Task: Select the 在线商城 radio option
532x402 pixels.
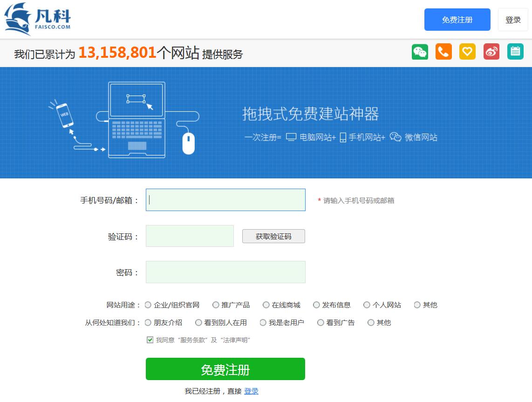Action: [x=266, y=304]
